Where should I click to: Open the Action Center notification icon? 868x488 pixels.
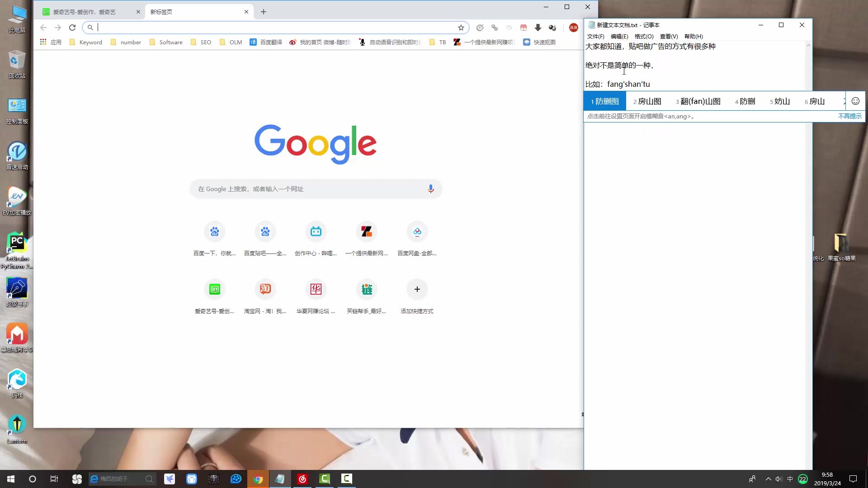(x=853, y=479)
